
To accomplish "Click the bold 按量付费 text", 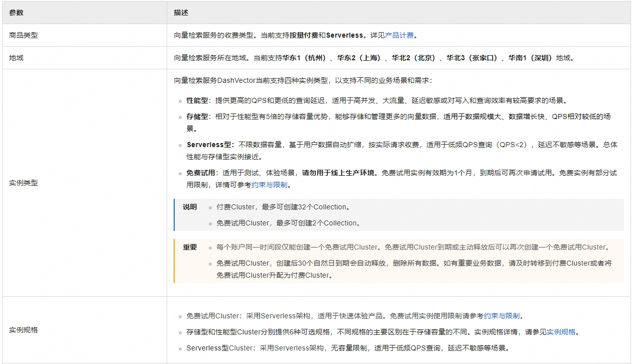I will click(304, 35).
